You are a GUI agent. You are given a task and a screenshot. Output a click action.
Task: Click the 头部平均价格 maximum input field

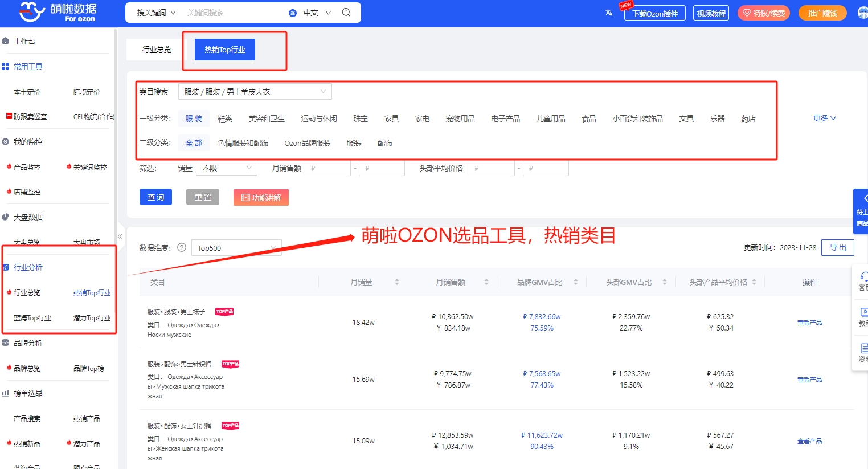pos(546,168)
